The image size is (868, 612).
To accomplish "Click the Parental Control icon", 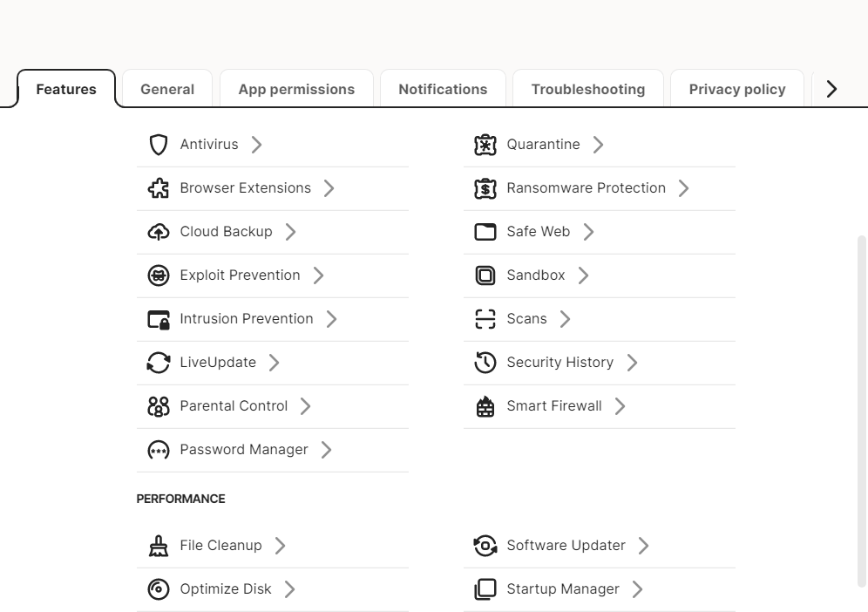I will coord(158,406).
